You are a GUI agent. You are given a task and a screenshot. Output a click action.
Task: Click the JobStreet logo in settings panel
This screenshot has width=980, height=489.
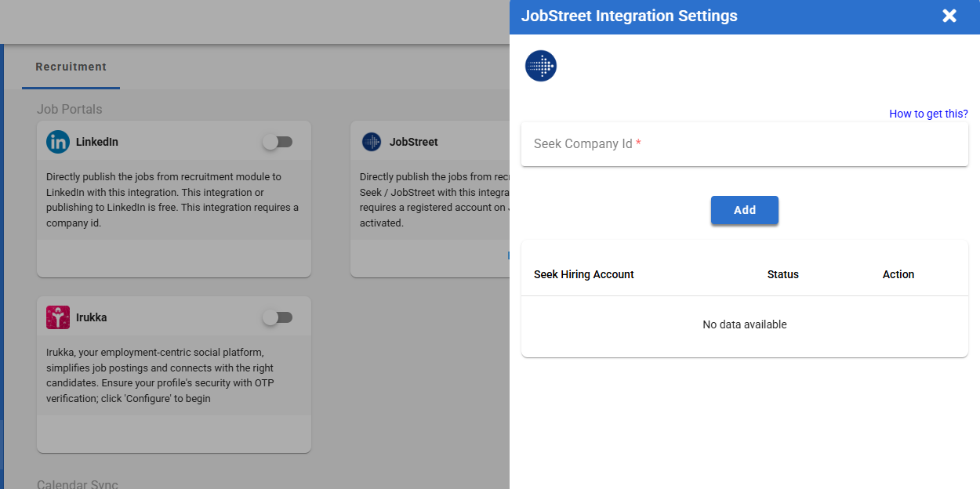[x=541, y=66]
